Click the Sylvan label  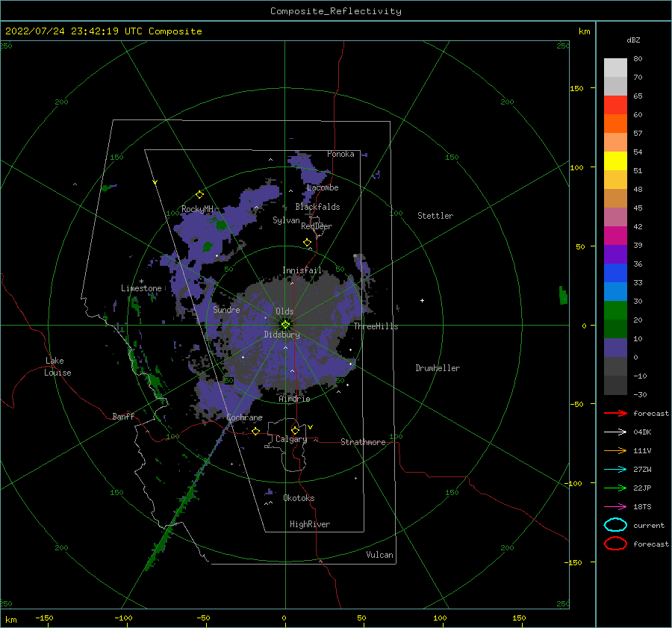coord(286,220)
